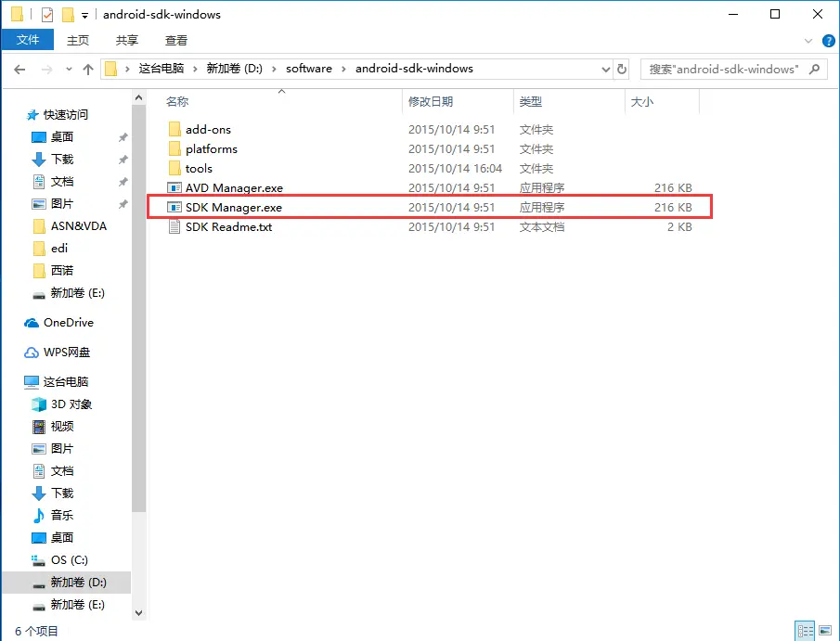Click the navigation pane scroll up arrow
The image size is (840, 641).
(138, 97)
